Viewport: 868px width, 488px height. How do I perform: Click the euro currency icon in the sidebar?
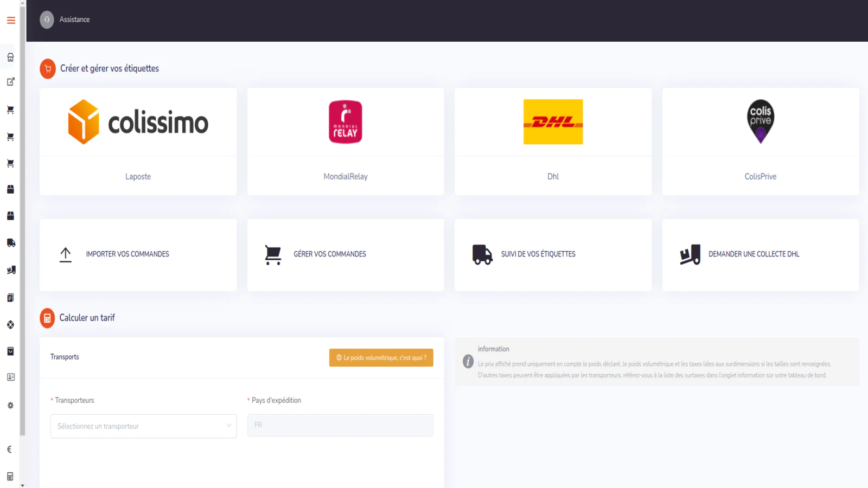pos(10,449)
